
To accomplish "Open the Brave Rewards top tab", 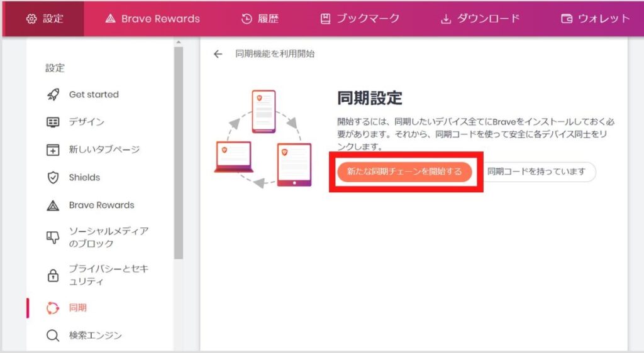I will click(x=152, y=18).
